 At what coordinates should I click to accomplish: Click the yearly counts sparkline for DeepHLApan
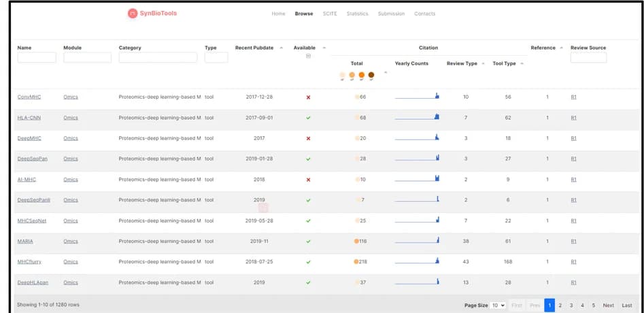[417, 282]
